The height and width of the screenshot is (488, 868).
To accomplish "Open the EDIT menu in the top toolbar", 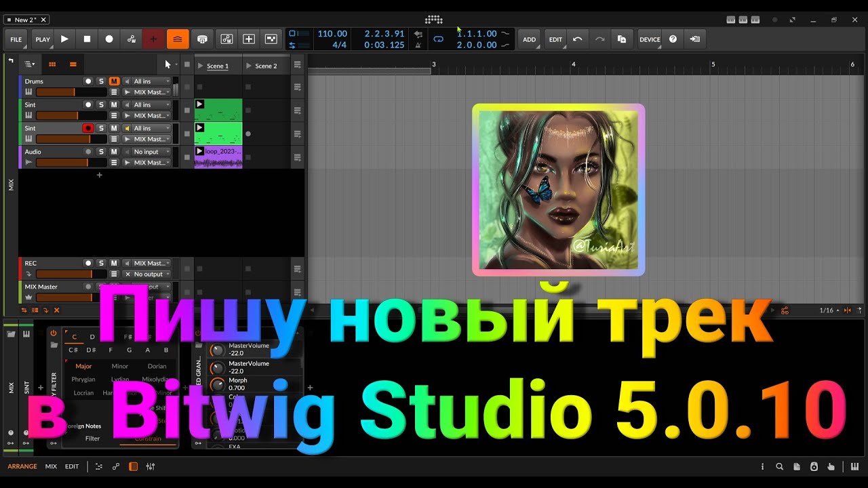I will click(x=555, y=39).
